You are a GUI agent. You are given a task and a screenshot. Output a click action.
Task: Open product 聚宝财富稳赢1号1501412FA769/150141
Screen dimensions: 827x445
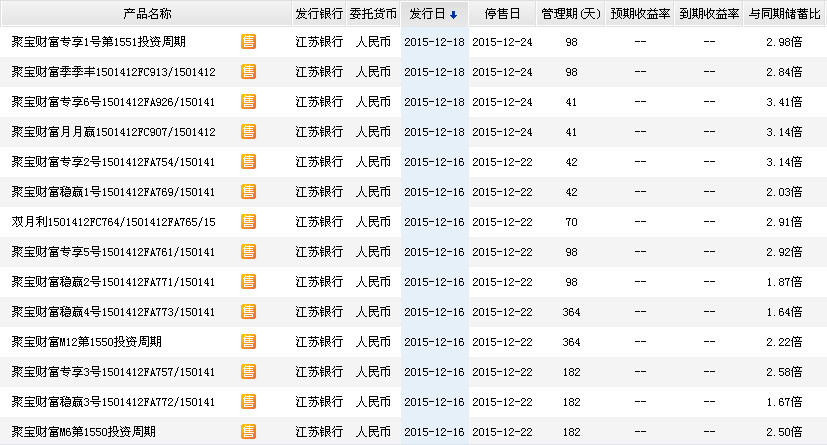[113, 192]
